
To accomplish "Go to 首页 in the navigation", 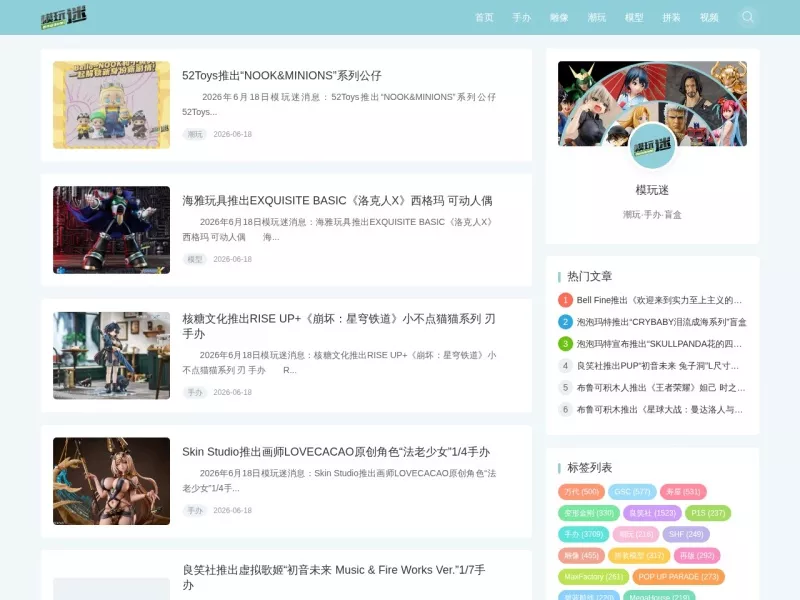I will pyautogui.click(x=484, y=18).
